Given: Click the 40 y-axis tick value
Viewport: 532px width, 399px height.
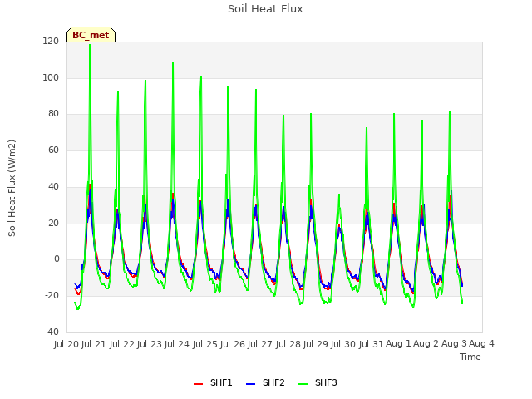Looking at the screenshot, I should point(53,186).
